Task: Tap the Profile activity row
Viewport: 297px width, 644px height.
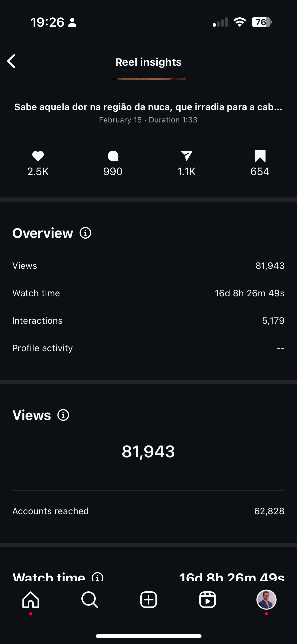Action: click(148, 348)
